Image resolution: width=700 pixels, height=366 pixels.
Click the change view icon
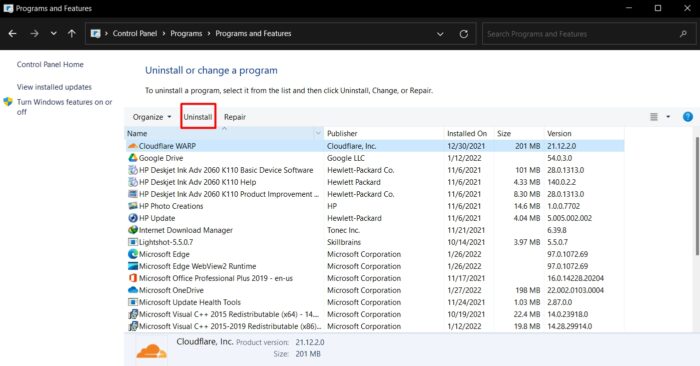point(654,117)
